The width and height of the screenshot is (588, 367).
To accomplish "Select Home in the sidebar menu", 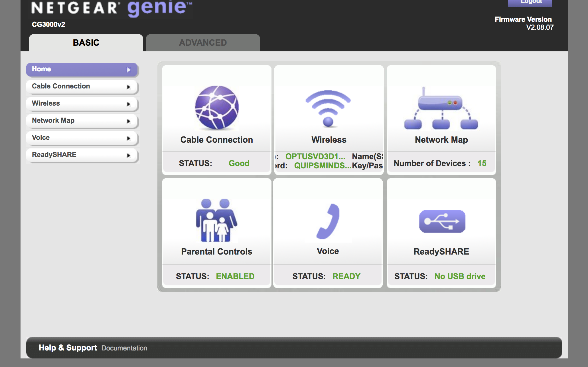I will (x=82, y=69).
